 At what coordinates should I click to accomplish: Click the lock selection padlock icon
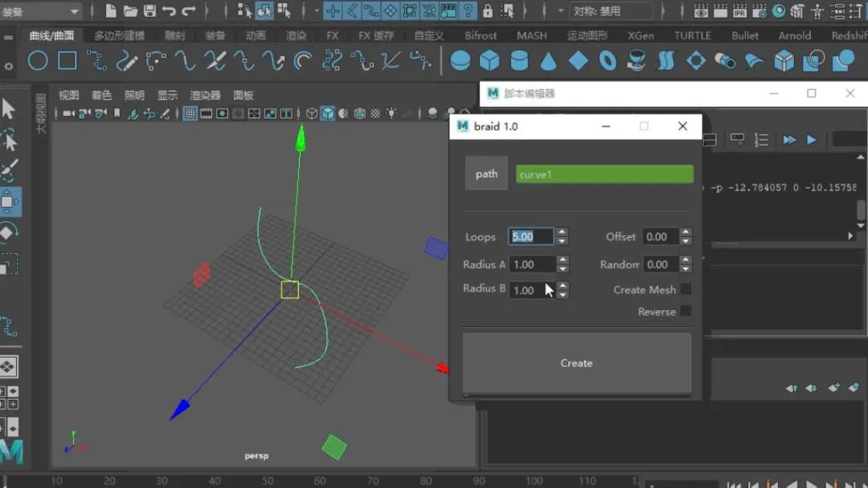(x=488, y=10)
